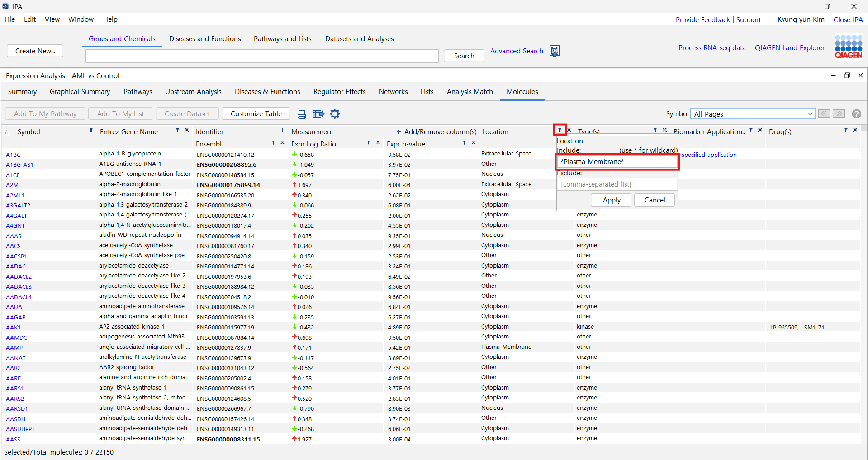868x460 pixels.
Task: Filter the Type(s) column
Action: 655,130
